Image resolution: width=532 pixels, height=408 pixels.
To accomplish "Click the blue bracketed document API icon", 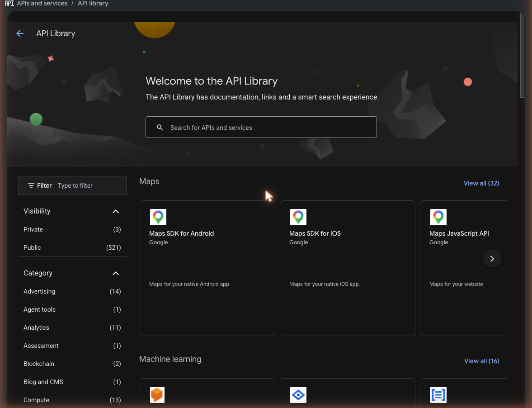I will pos(438,395).
